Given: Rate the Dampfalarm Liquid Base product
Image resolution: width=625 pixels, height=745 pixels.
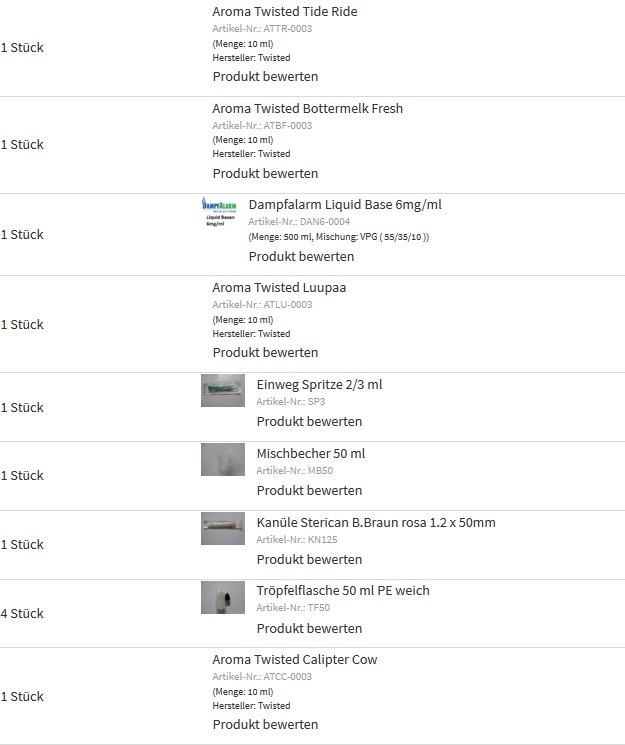Looking at the screenshot, I should click(x=301, y=257).
